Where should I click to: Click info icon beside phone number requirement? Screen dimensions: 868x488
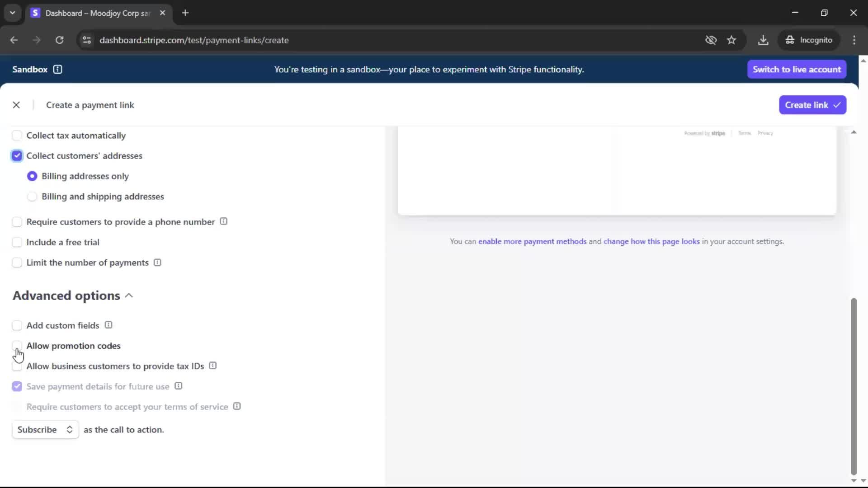coord(223,221)
